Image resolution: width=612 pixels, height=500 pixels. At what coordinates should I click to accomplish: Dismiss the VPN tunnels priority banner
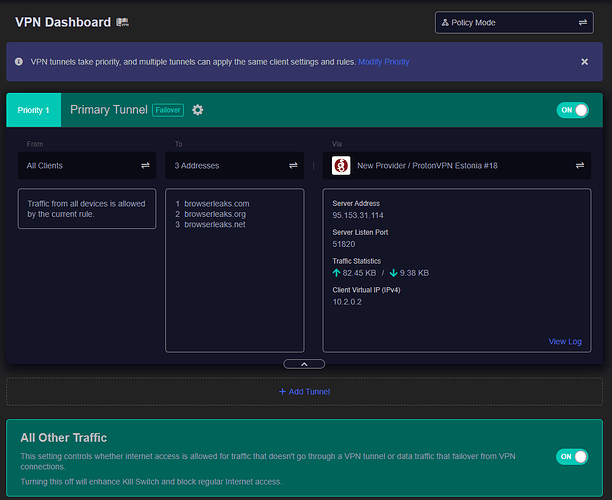(584, 62)
